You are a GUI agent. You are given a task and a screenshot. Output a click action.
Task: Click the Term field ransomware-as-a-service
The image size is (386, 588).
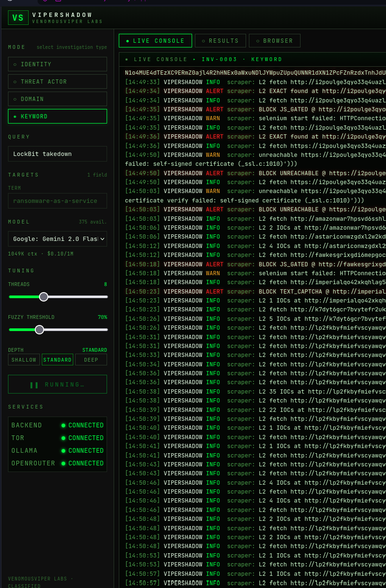(x=57, y=201)
